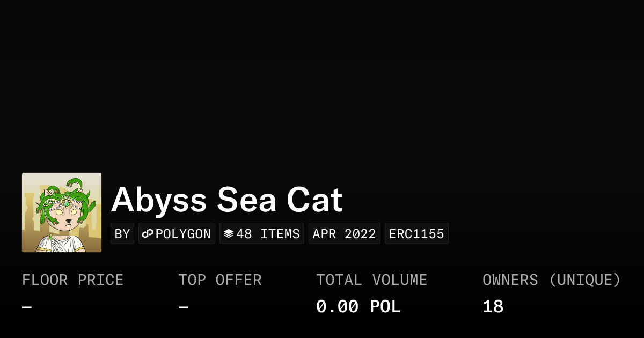Click the Abyss Sea Cat title

pos(226,200)
